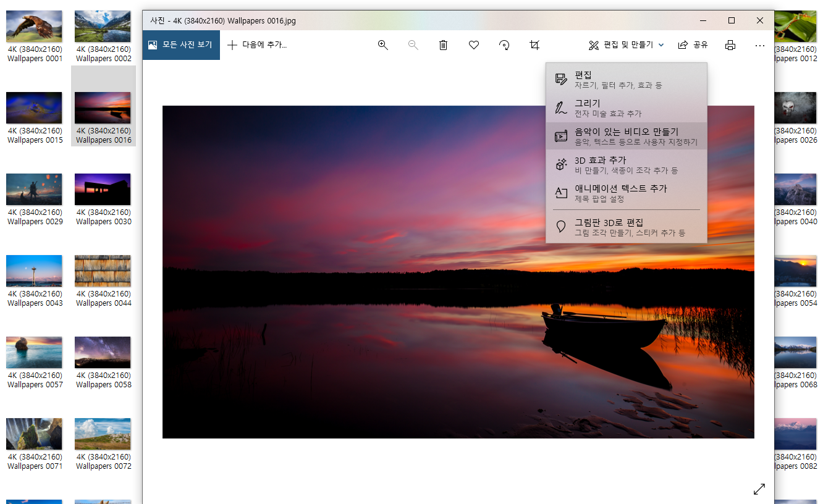Select Wallpapers 0058 thumbnail in Explorer
Viewport: 823px width, 504px height.
(103, 352)
